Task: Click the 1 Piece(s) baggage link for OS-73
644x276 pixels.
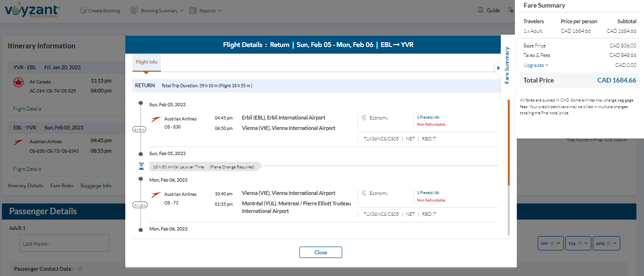Action: 428,193
